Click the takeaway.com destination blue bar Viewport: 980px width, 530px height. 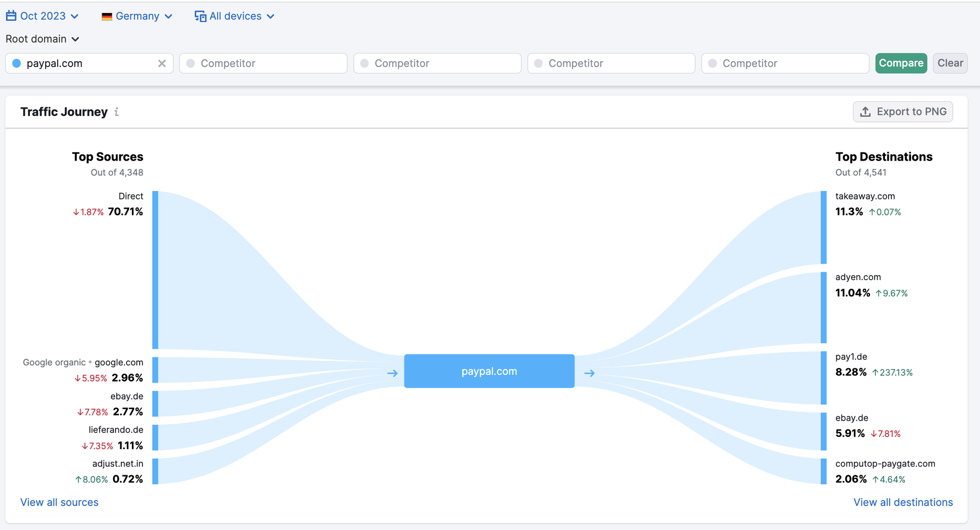(x=824, y=228)
